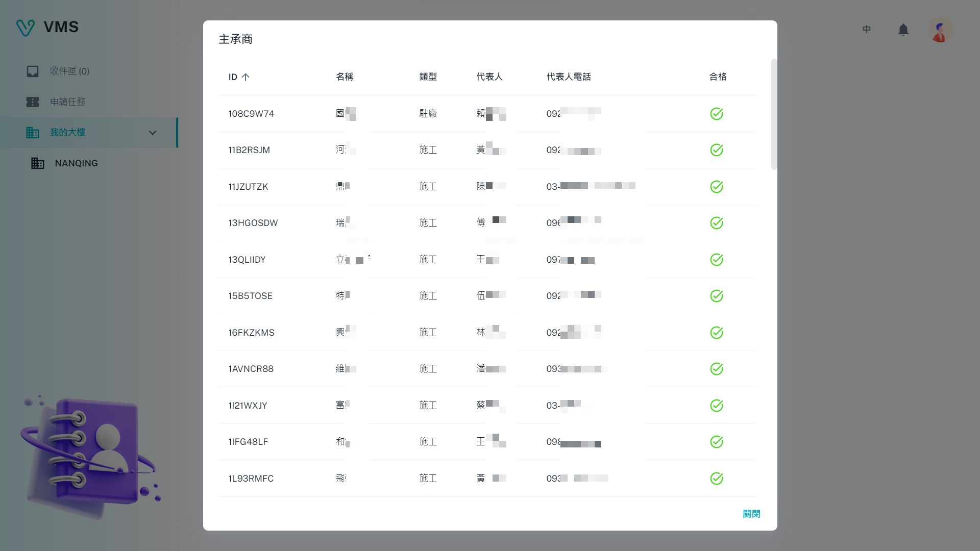980x551 pixels.
Task: Click qualified checkmark for 1L93RMFC
Action: coord(716,479)
